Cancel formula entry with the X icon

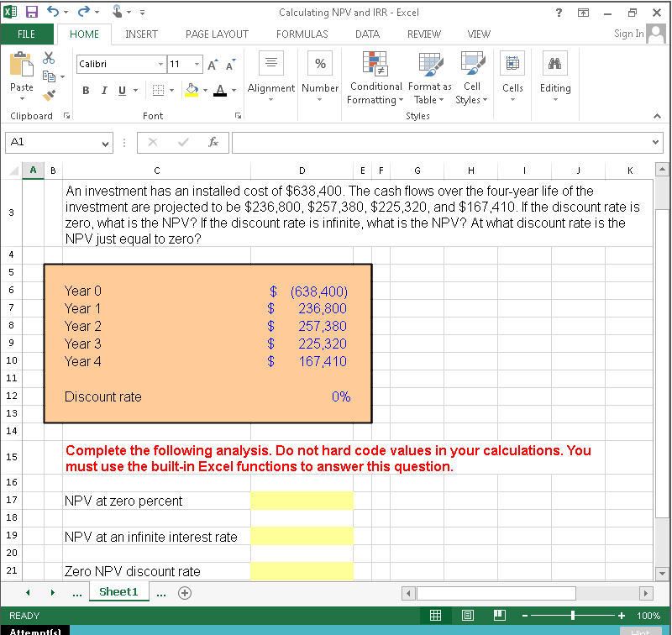pos(153,142)
